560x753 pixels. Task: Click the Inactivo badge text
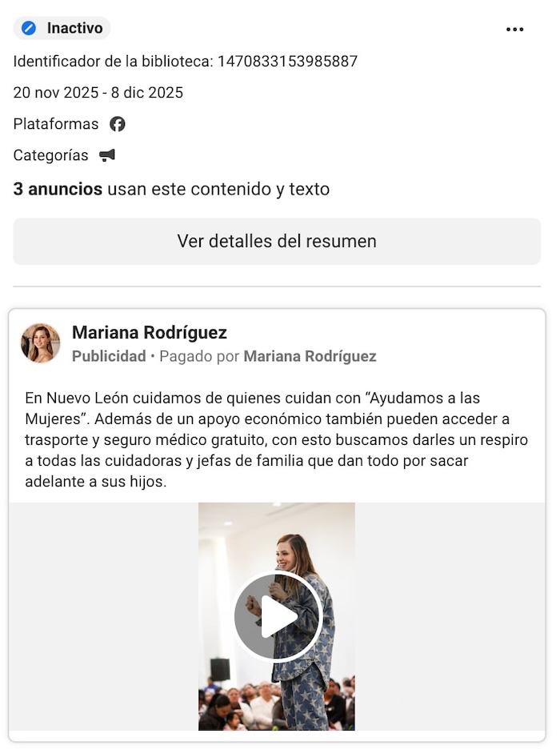coord(74,29)
